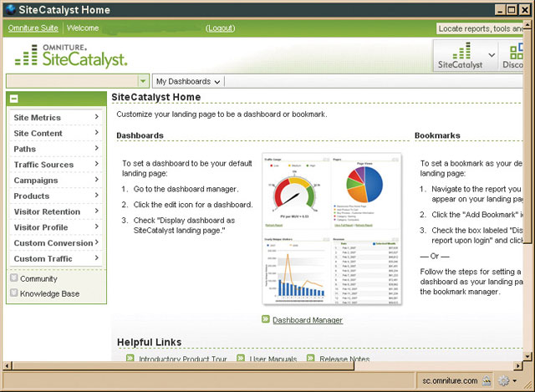
Task: Expand the Traffic Sources menu
Action: (x=56, y=165)
